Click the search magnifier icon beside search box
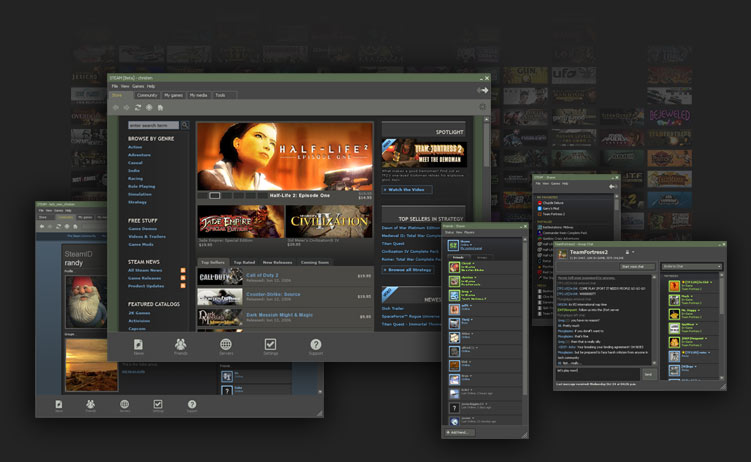751x462 pixels. (187, 125)
